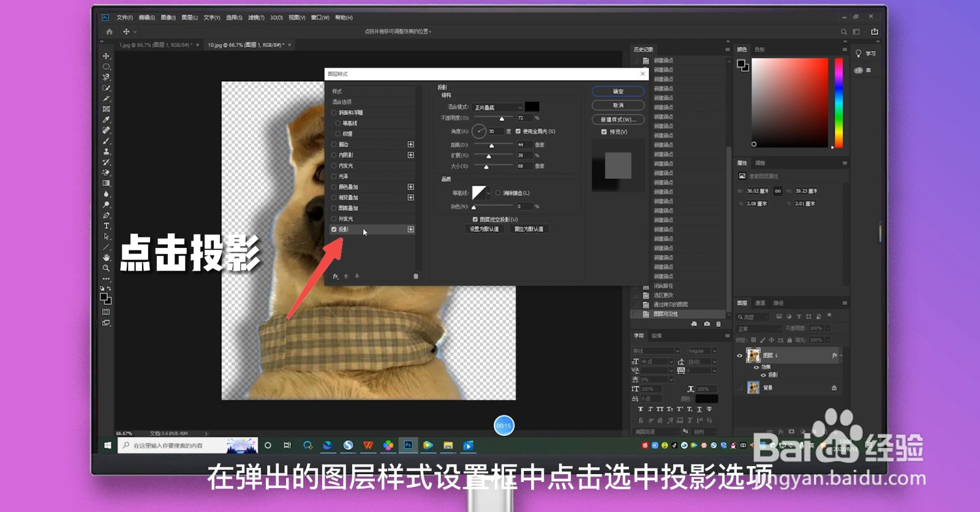The height and width of the screenshot is (512, 980).
Task: Open layer blending mode dropdown showing Normal
Action: coord(759,329)
